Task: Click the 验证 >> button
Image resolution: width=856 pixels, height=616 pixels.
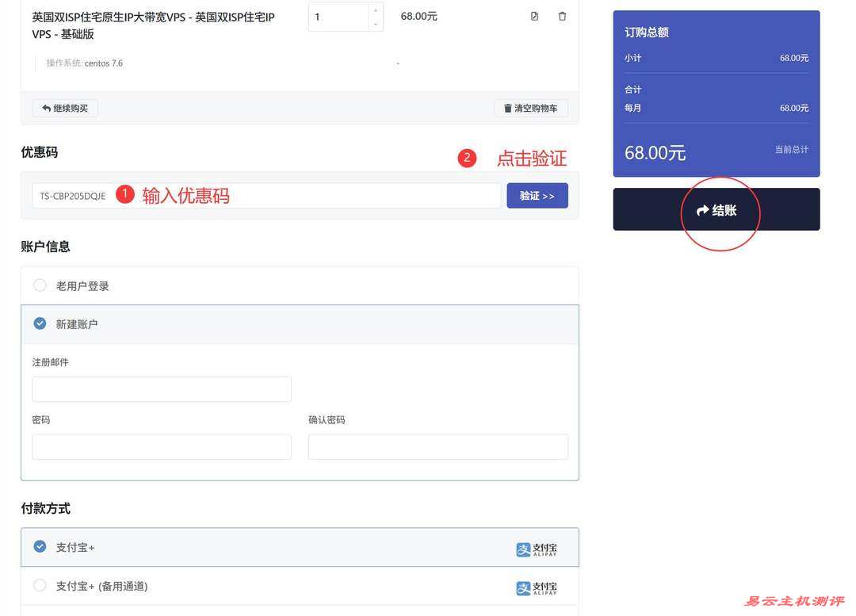Action: click(x=537, y=196)
